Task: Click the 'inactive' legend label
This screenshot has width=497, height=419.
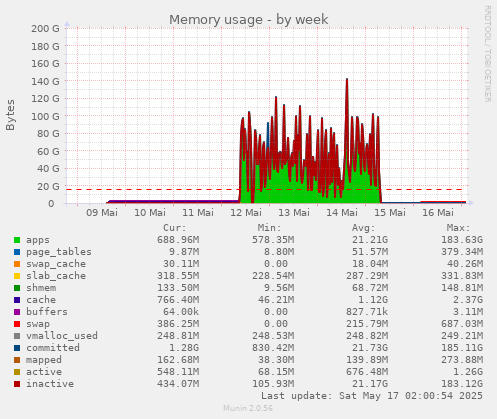Action: click(x=50, y=384)
